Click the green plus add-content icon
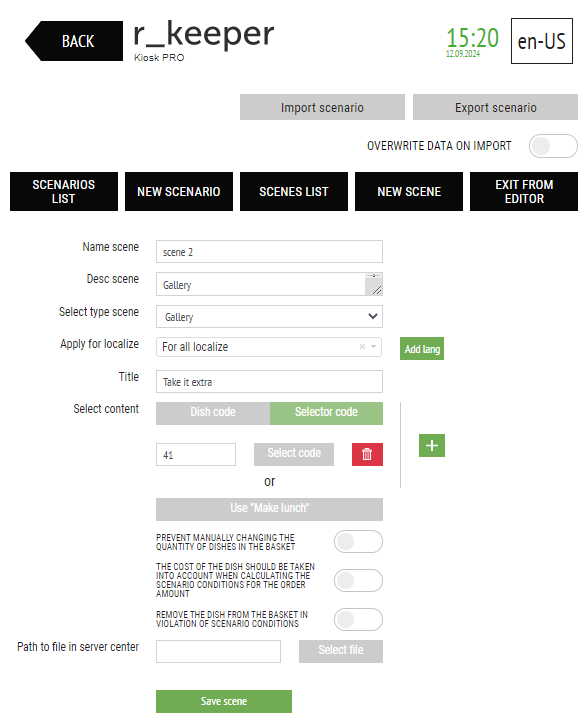Image resolution: width=588 pixels, height=715 pixels. click(x=432, y=446)
